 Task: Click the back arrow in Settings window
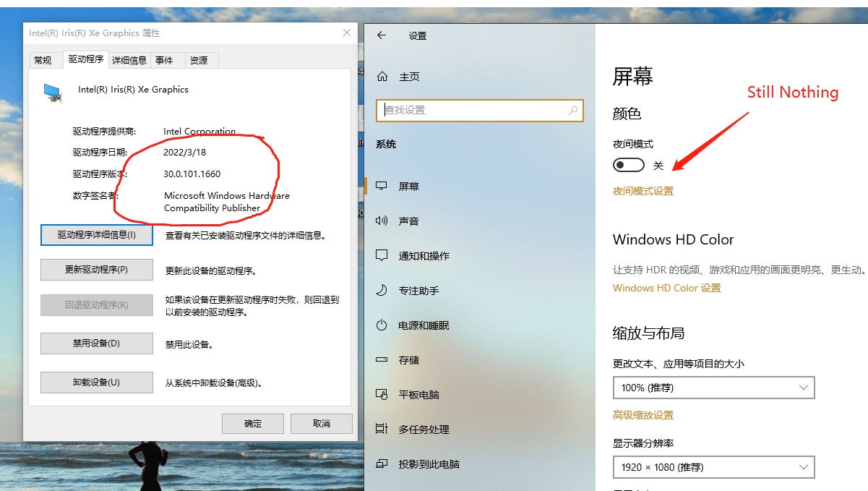pyautogui.click(x=382, y=35)
